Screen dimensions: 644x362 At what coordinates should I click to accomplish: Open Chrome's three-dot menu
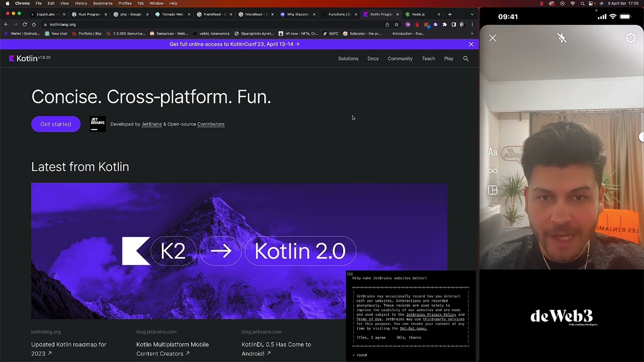pos(472,24)
